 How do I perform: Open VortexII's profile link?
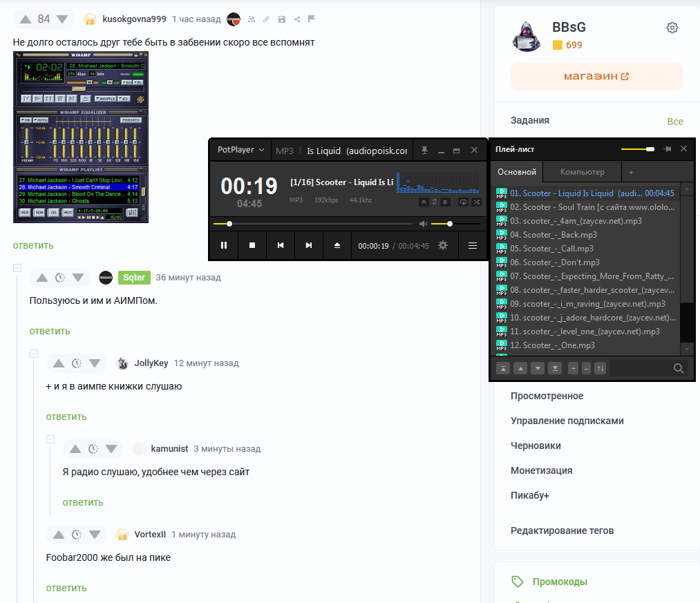click(150, 534)
